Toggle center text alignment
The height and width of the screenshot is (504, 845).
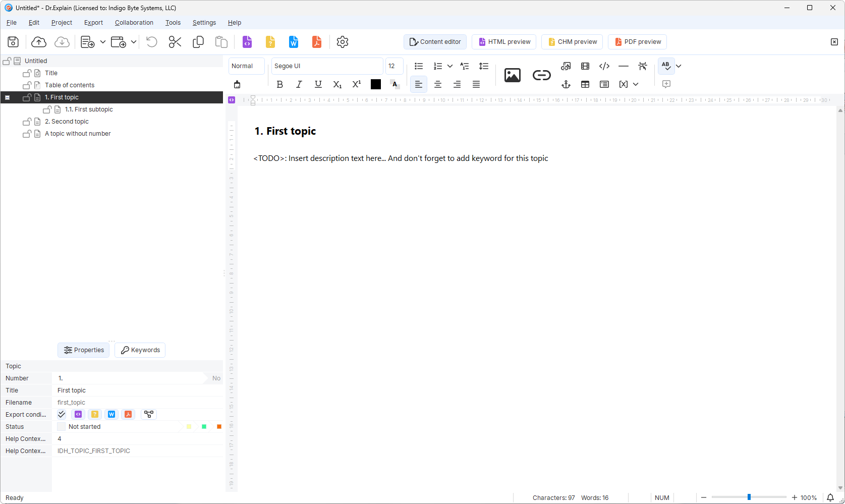coord(438,84)
